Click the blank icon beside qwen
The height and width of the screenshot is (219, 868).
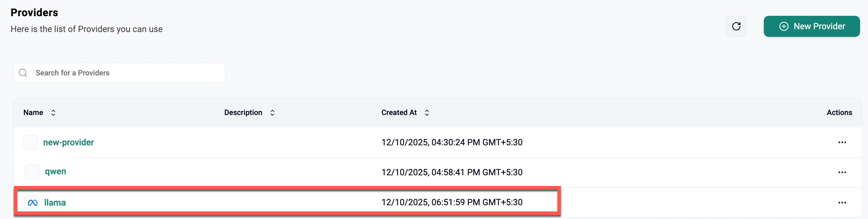coord(32,171)
